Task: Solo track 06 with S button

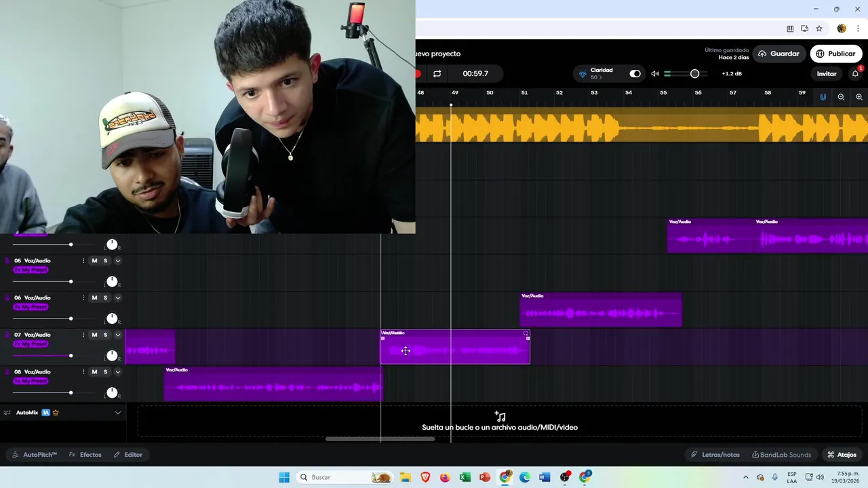Action: point(105,298)
